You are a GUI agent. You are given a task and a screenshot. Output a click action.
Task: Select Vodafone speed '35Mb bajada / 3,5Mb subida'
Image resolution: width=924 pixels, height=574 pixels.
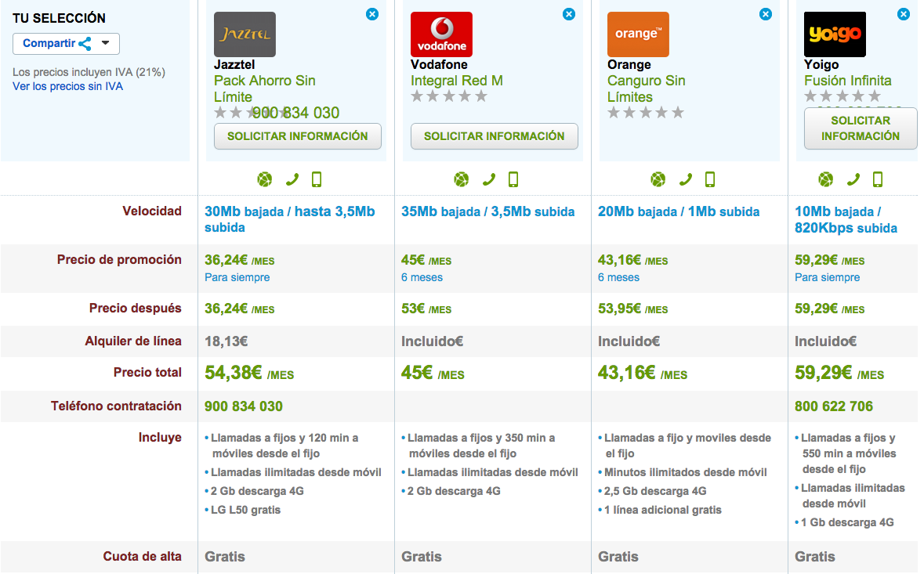[x=488, y=212]
